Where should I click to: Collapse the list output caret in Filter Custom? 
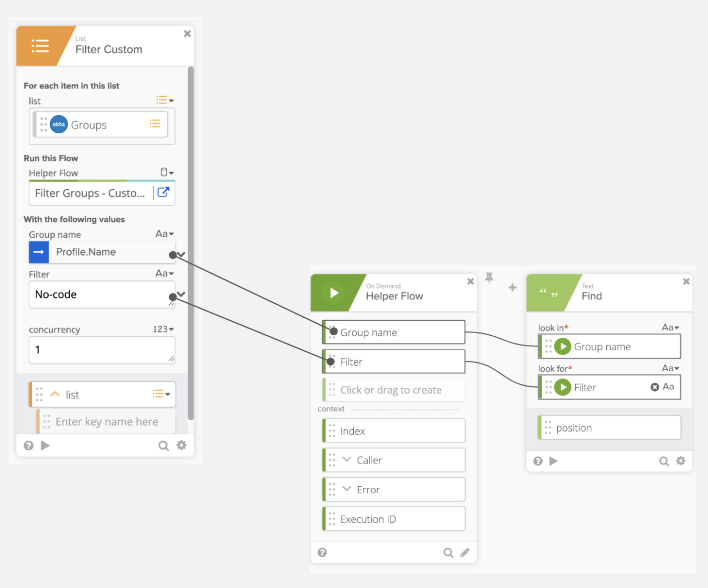tap(55, 394)
